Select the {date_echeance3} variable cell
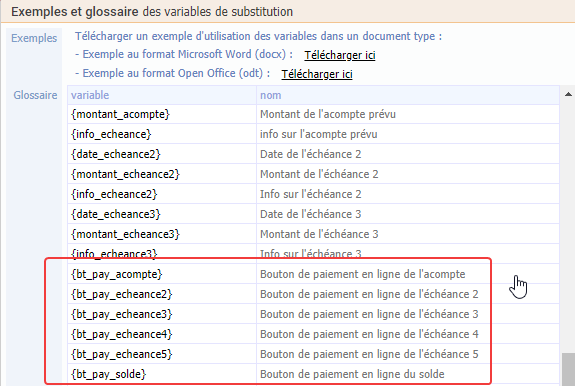 point(162,214)
